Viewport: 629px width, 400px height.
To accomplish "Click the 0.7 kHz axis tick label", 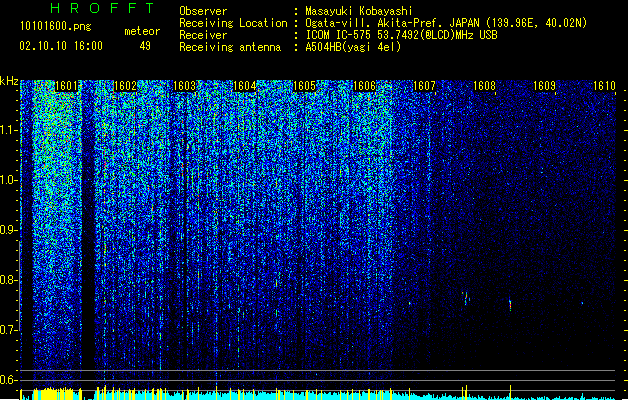I will [8, 330].
